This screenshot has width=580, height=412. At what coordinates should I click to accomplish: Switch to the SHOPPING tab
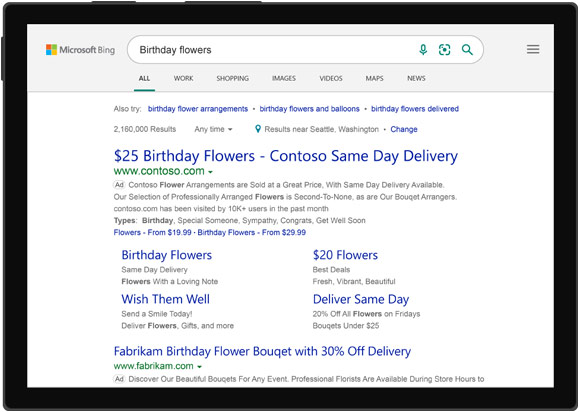click(x=233, y=78)
